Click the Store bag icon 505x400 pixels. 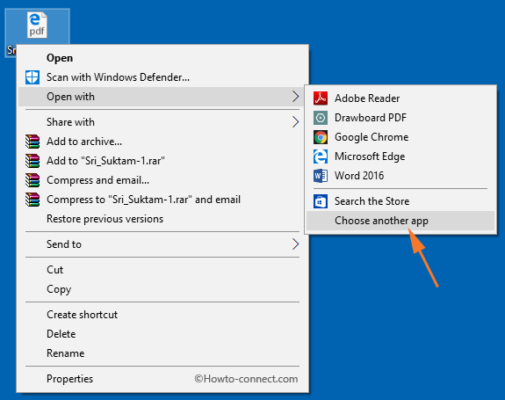coord(320,201)
